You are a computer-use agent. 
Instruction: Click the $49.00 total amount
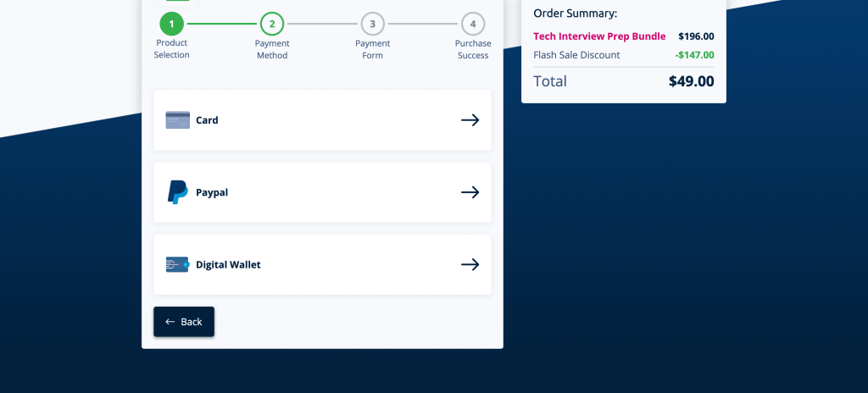click(x=691, y=81)
